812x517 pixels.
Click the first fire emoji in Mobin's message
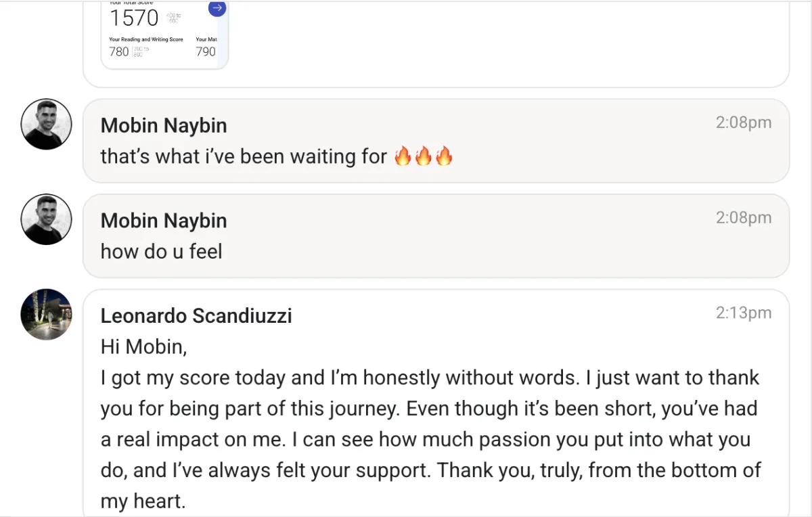(403, 157)
